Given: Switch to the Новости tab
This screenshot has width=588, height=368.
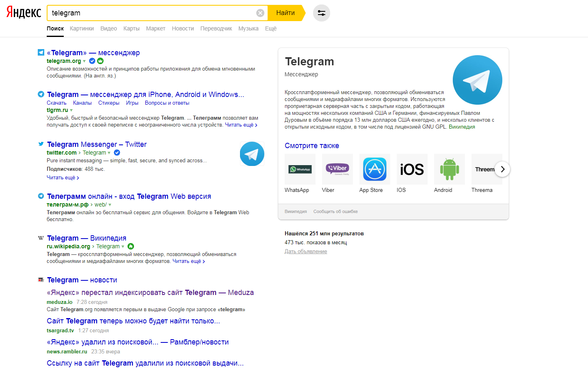Looking at the screenshot, I should [183, 28].
